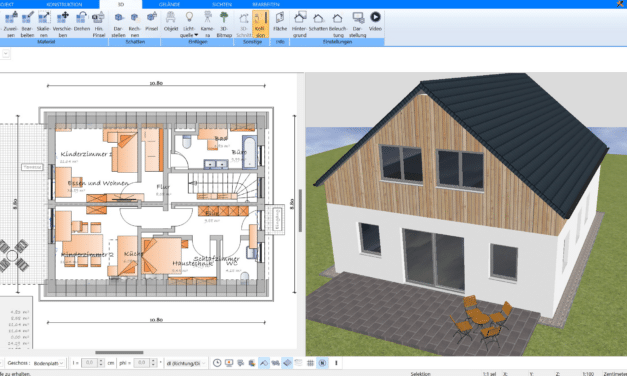Switch to the 3D ribbon tab
627x376 pixels.
[x=120, y=4]
